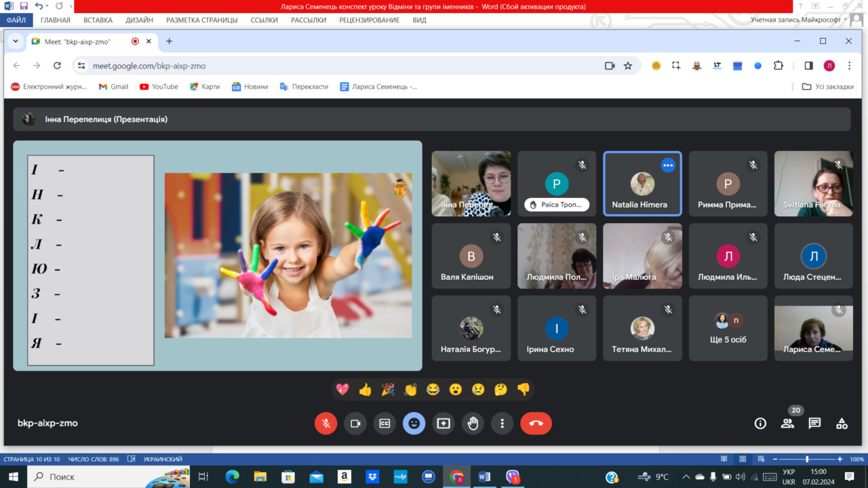Send thinking face reaction

[x=500, y=389]
